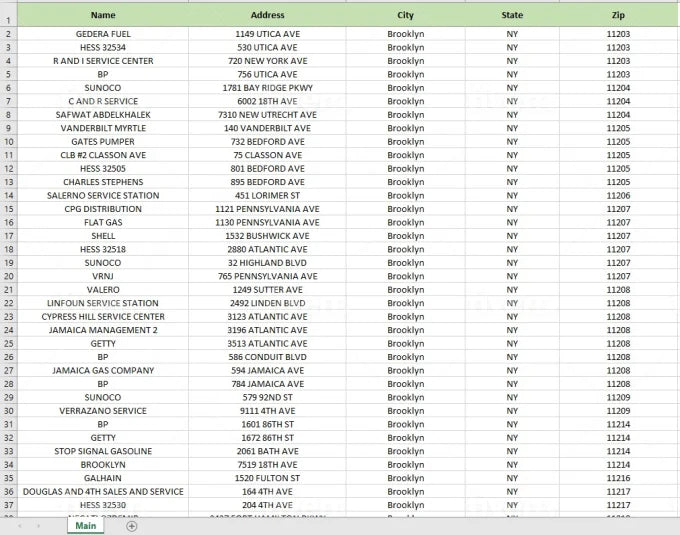Add a new sheet with plus icon
Image resolution: width=680 pixels, height=535 pixels.
pos(131,526)
